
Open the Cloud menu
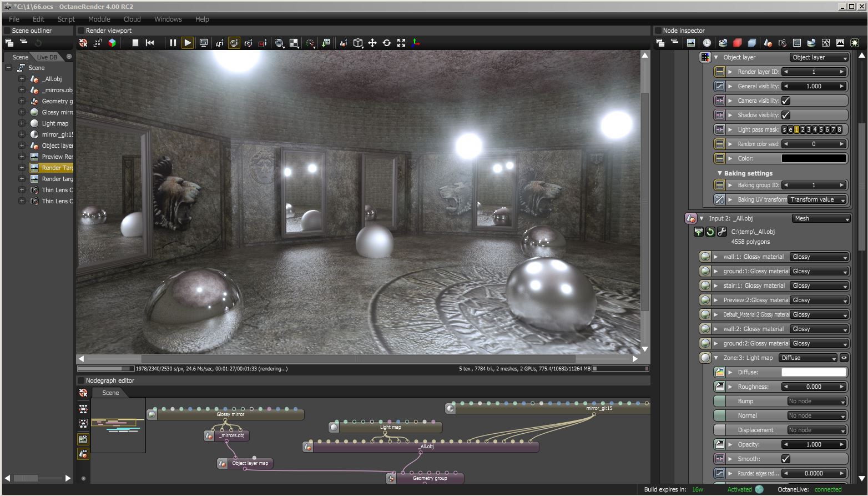click(132, 19)
